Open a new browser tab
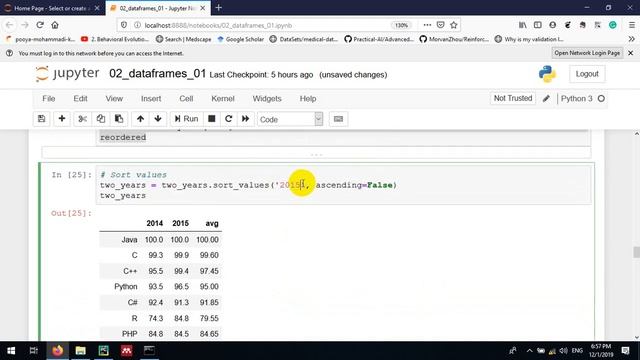Viewport: 640px width, 360px height. (218, 8)
